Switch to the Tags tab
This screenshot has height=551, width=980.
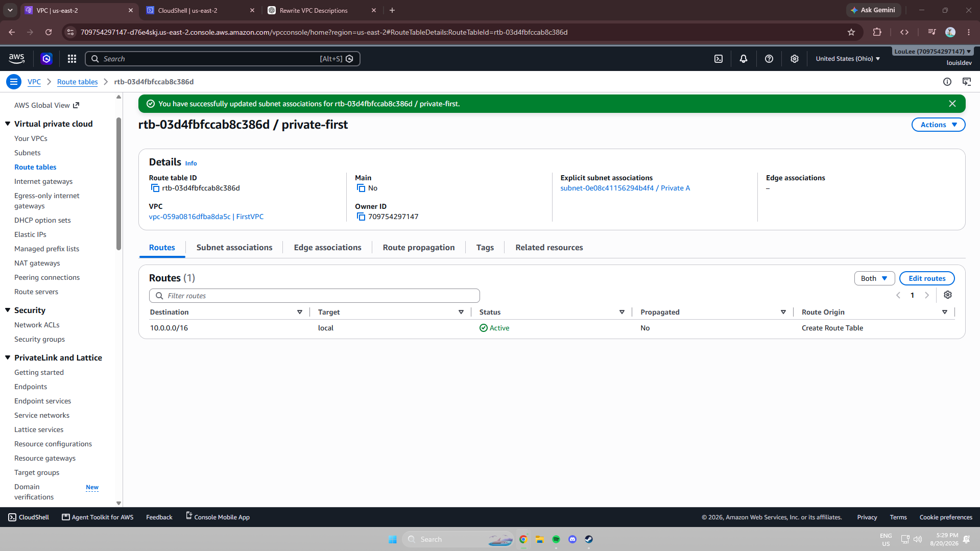(485, 248)
